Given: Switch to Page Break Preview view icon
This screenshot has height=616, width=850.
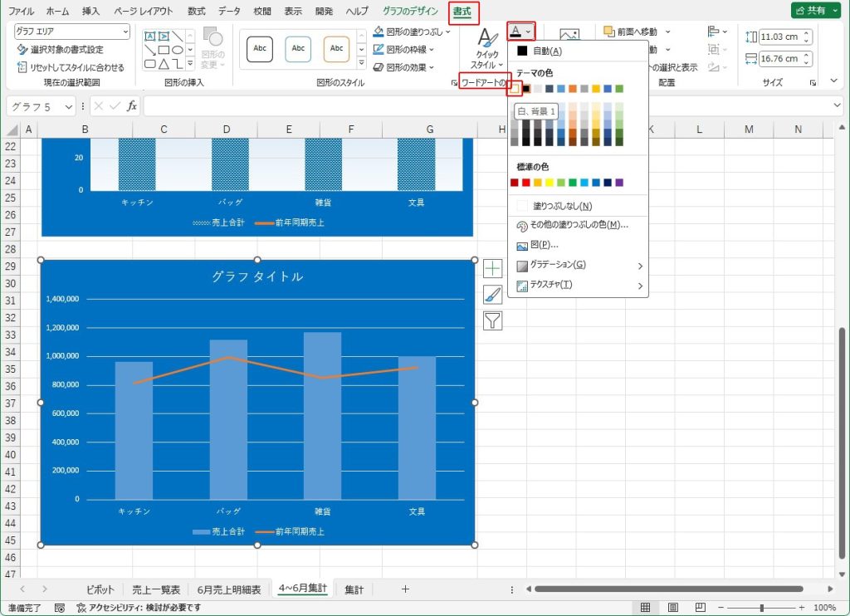Looking at the screenshot, I should click(x=700, y=608).
